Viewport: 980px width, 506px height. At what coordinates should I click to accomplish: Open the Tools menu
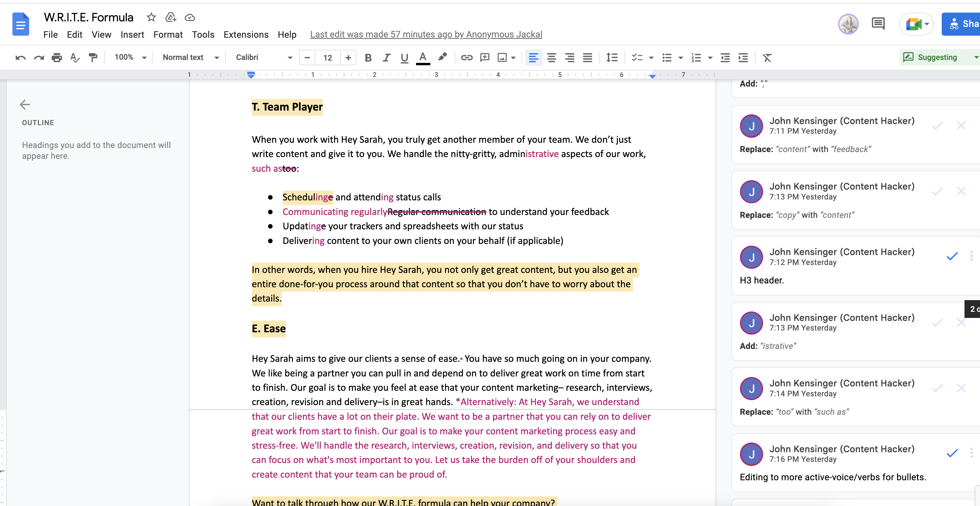click(x=203, y=35)
